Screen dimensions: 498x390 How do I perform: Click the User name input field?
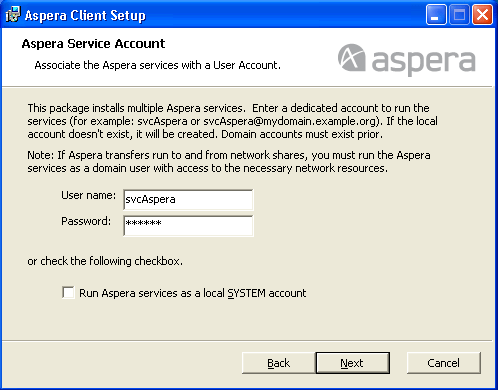188,200
